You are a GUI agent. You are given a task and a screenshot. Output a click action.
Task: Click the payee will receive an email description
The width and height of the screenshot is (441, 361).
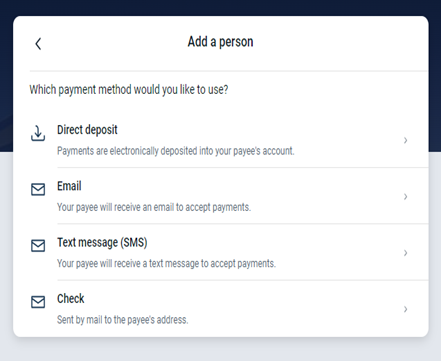[154, 207]
